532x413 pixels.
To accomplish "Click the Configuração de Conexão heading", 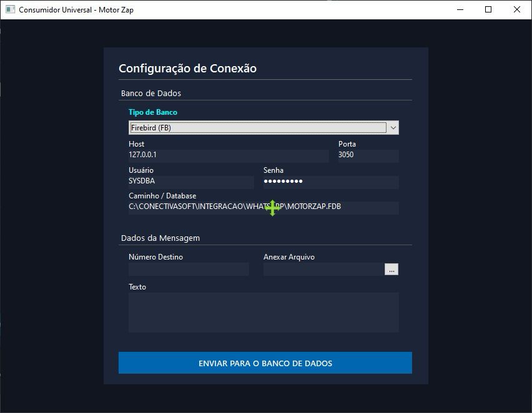I will [187, 69].
